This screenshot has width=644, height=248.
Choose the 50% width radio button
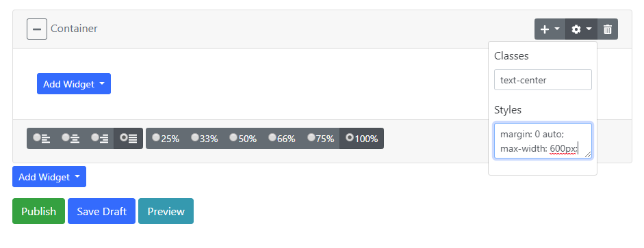(243, 138)
